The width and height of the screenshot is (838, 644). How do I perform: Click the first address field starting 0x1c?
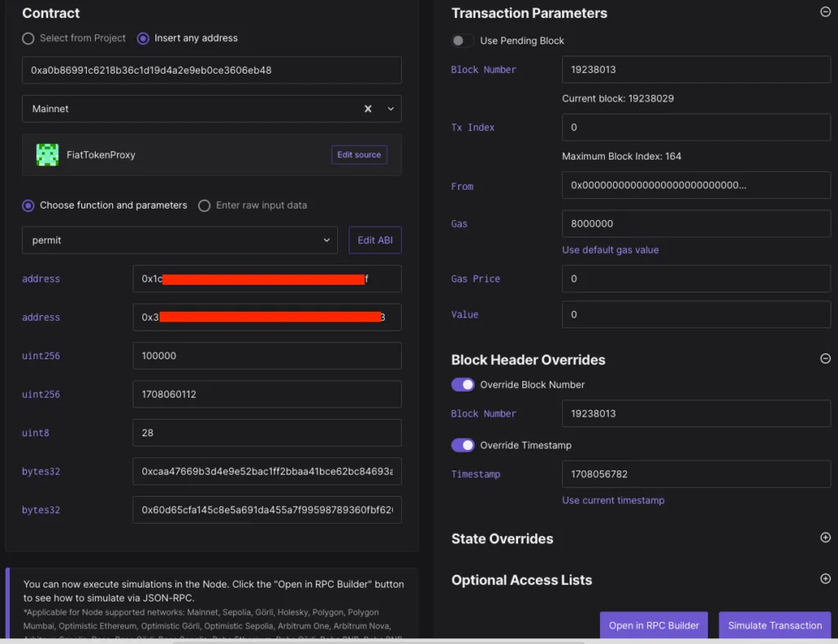click(x=267, y=279)
